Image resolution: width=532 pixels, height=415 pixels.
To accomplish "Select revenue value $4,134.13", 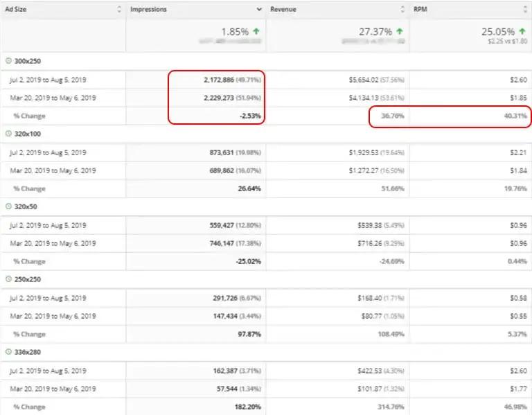I will click(364, 98).
